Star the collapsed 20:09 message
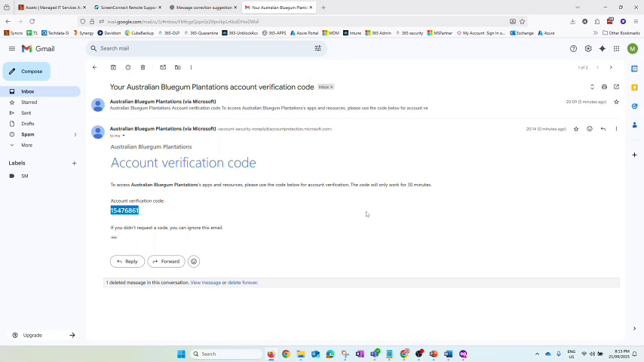644x362 pixels. point(617,102)
